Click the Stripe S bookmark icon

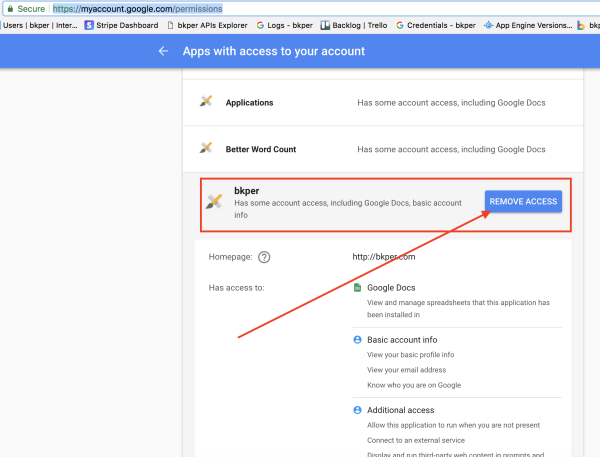point(89,25)
